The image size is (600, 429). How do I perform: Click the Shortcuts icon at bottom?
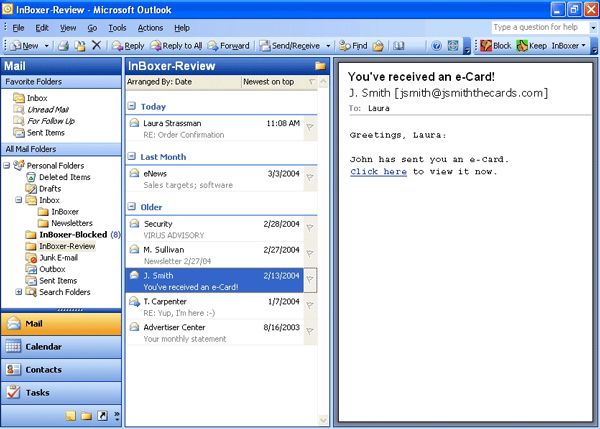point(102,416)
